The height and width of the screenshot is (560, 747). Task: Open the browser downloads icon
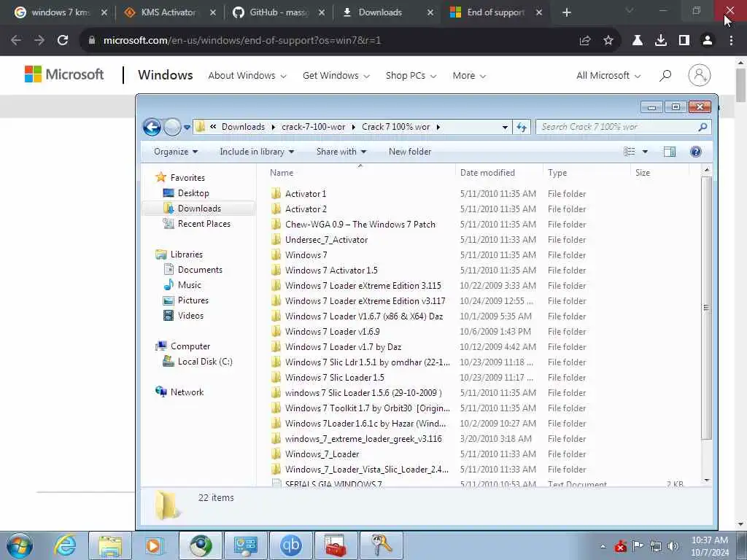[x=661, y=41]
